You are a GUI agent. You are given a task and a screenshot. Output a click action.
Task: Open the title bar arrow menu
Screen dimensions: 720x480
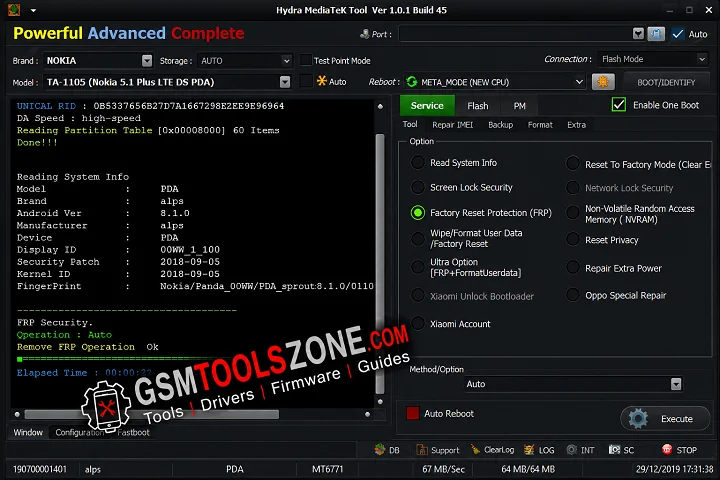coord(33,10)
